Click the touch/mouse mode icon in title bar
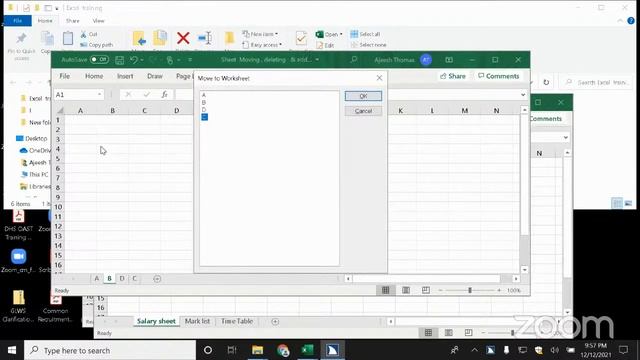 pos(170,60)
